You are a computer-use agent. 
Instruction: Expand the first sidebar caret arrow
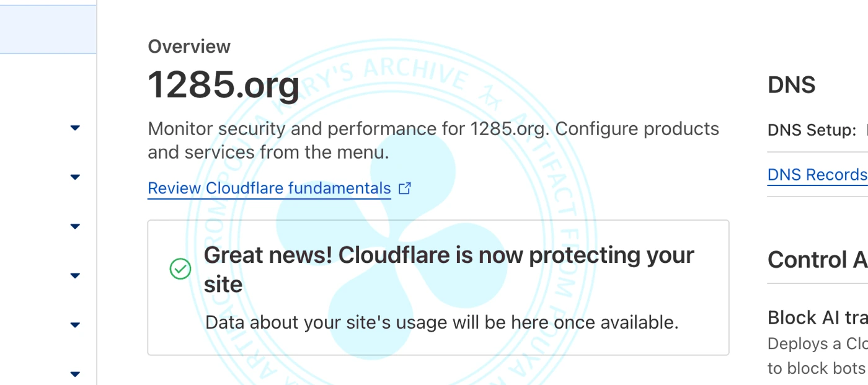[x=75, y=128]
